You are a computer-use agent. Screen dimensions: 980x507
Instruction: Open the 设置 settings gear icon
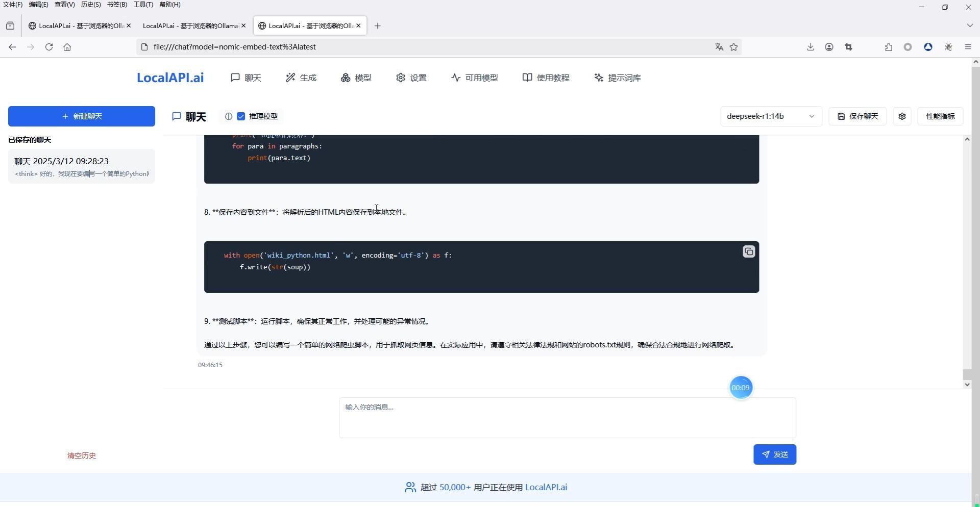click(x=401, y=78)
